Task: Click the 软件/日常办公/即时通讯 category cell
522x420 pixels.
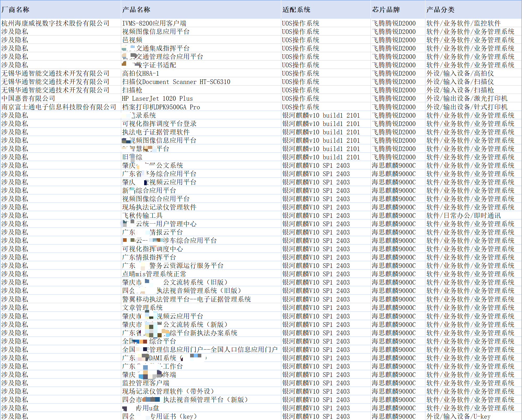Action: (464, 215)
